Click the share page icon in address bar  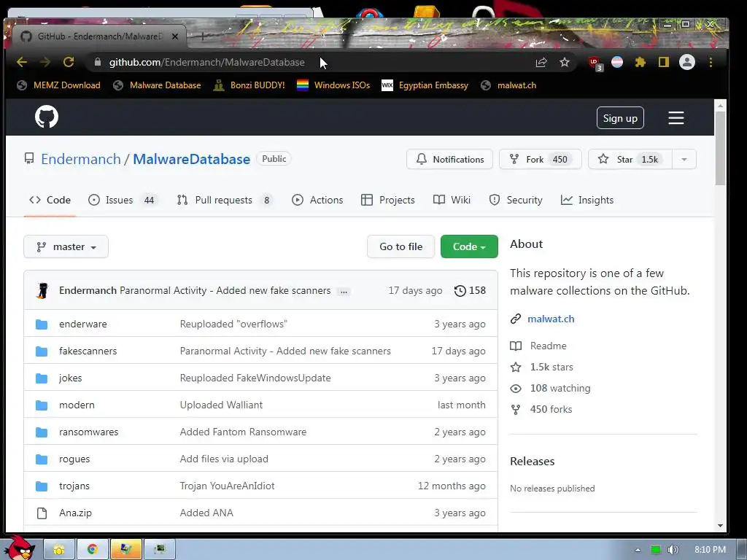[x=541, y=63]
